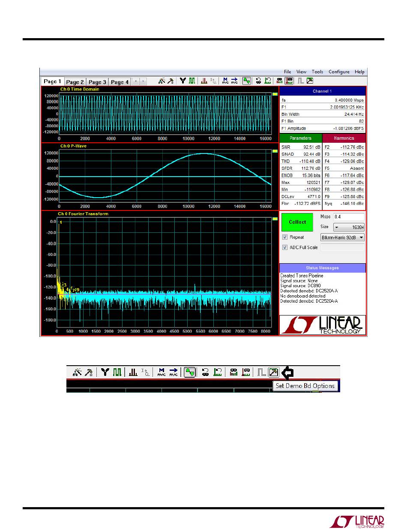Viewport: 407px width, 532px height.
Task: Open the Help menu
Action: tap(360, 72)
